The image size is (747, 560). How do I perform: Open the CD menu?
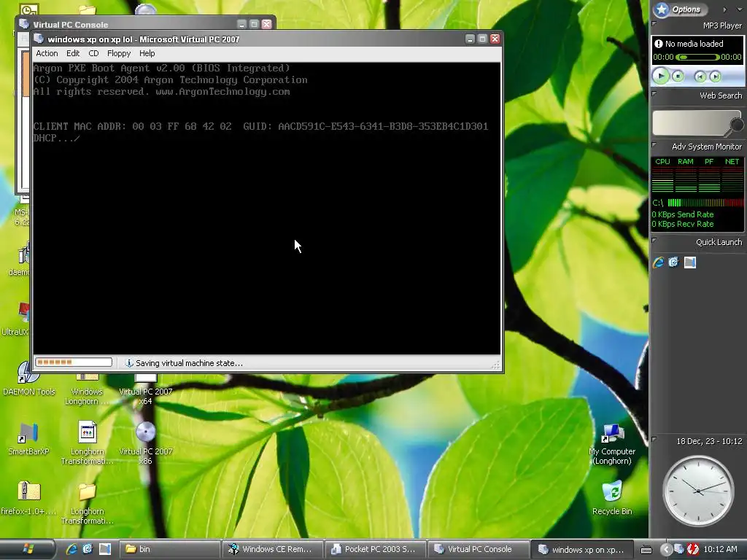[x=93, y=53]
